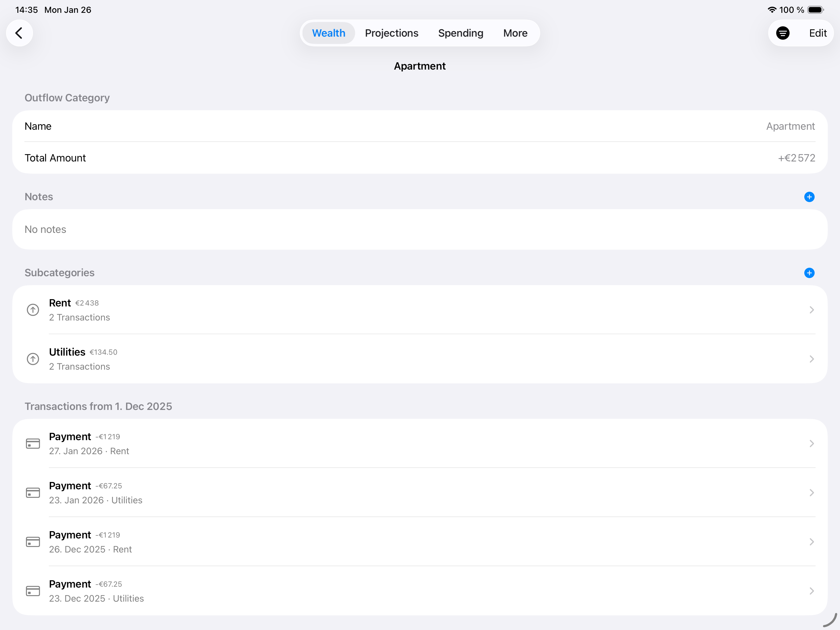840x630 pixels.
Task: Add a new note with plus icon
Action: (809, 197)
